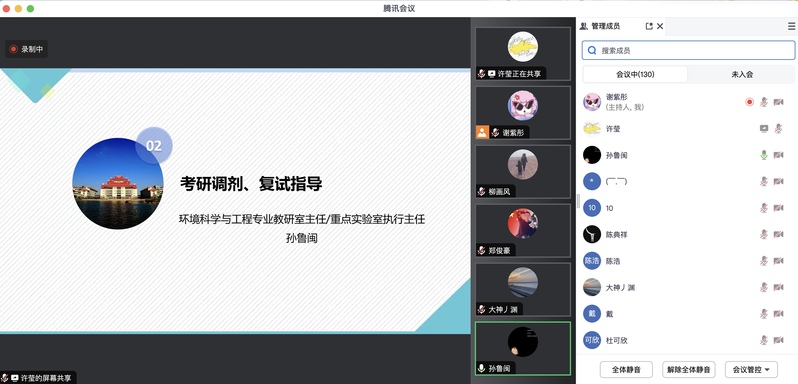This screenshot has width=798, height=384.
Task: Expand the 会议管控 dropdown
Action: click(751, 370)
